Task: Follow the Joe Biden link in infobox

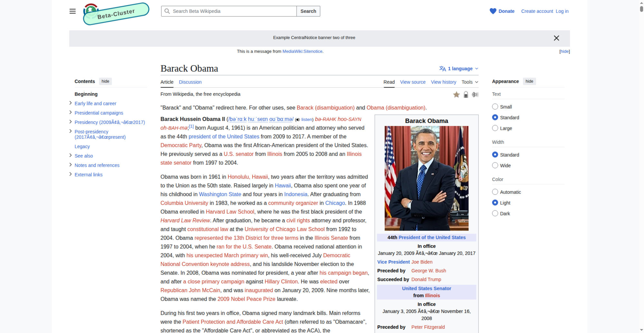Action: pyautogui.click(x=422, y=262)
